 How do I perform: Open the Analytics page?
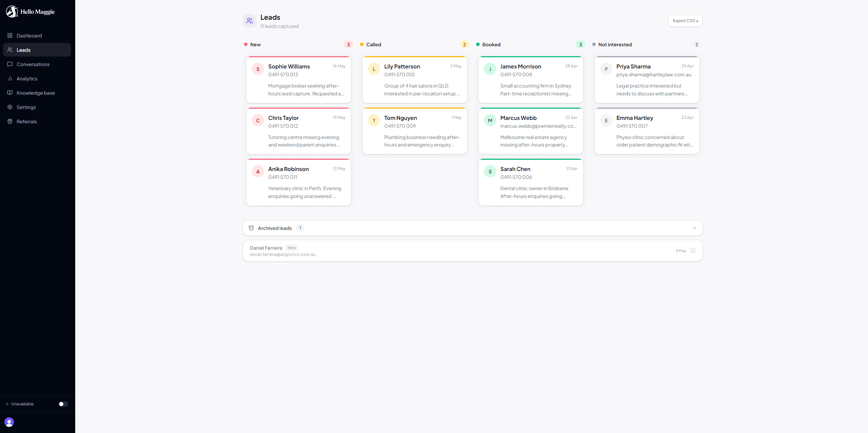click(x=37, y=78)
